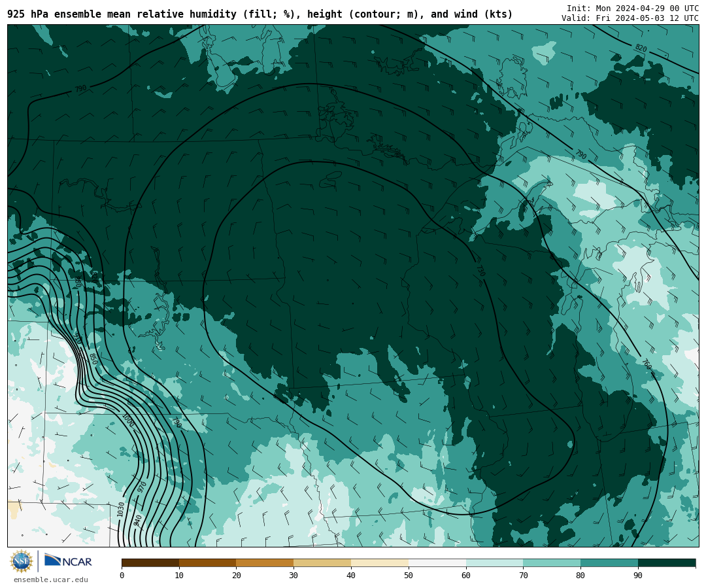Click the colorbar tick label 30
Image resolution: width=706 pixels, height=588 pixels.
pos(294,576)
